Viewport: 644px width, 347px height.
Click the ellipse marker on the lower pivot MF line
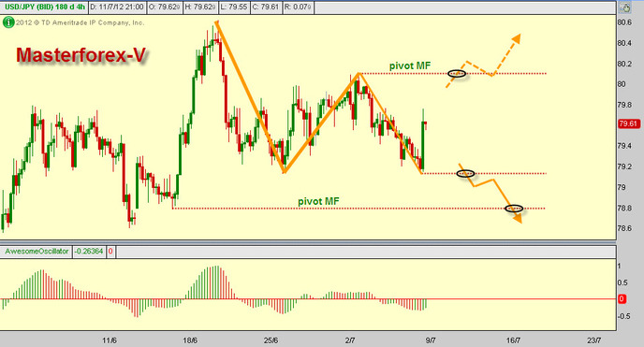coord(514,209)
